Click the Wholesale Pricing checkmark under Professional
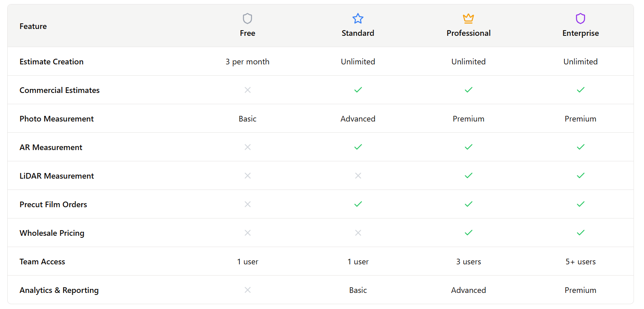This screenshot has width=644, height=309. click(x=468, y=233)
